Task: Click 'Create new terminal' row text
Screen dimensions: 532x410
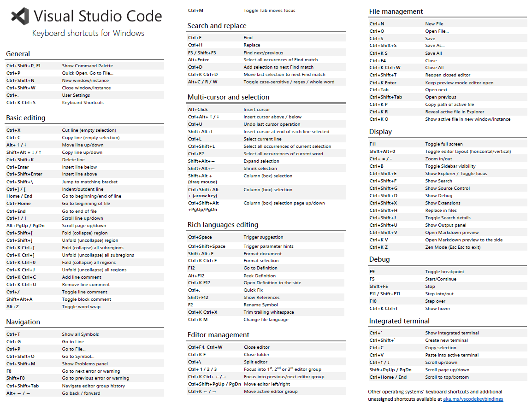Action: (x=447, y=340)
